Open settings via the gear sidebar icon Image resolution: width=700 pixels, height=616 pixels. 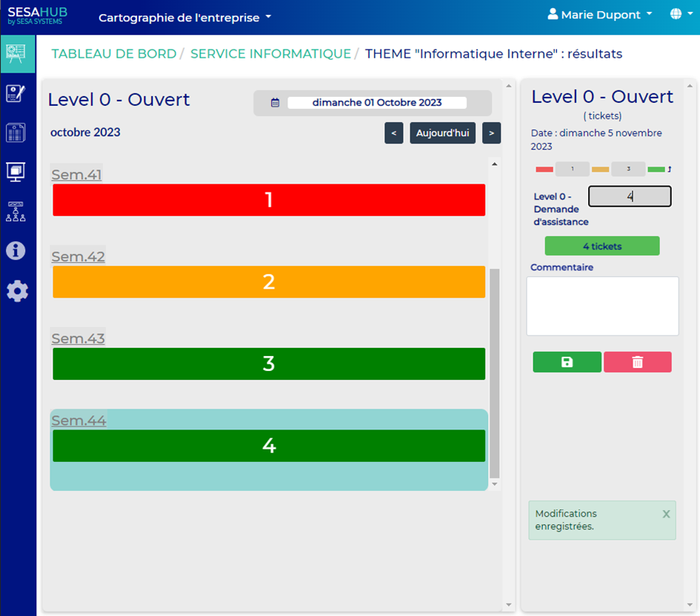pyautogui.click(x=17, y=291)
